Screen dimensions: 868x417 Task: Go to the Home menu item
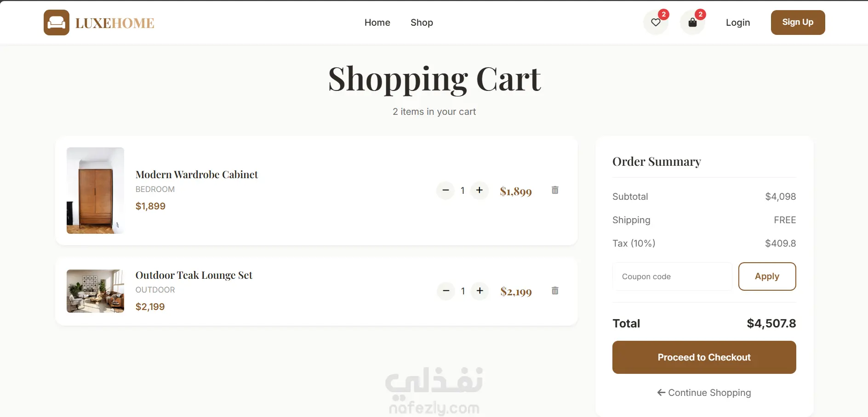coord(377,23)
